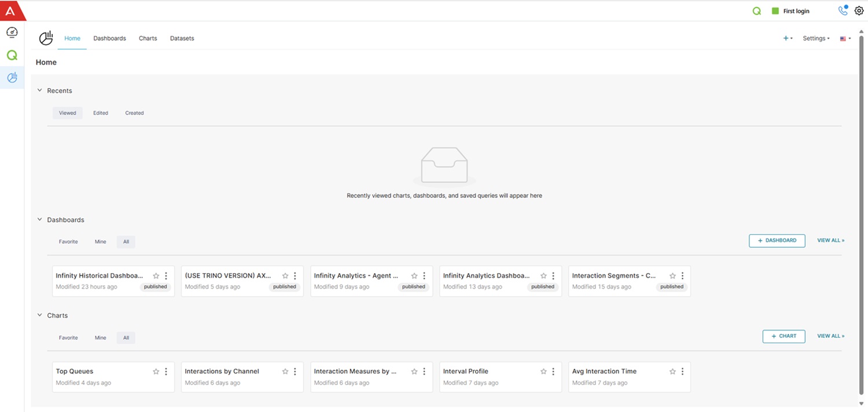Click the + CHART button
Viewport: 868px width, 412px height.
[x=784, y=336]
